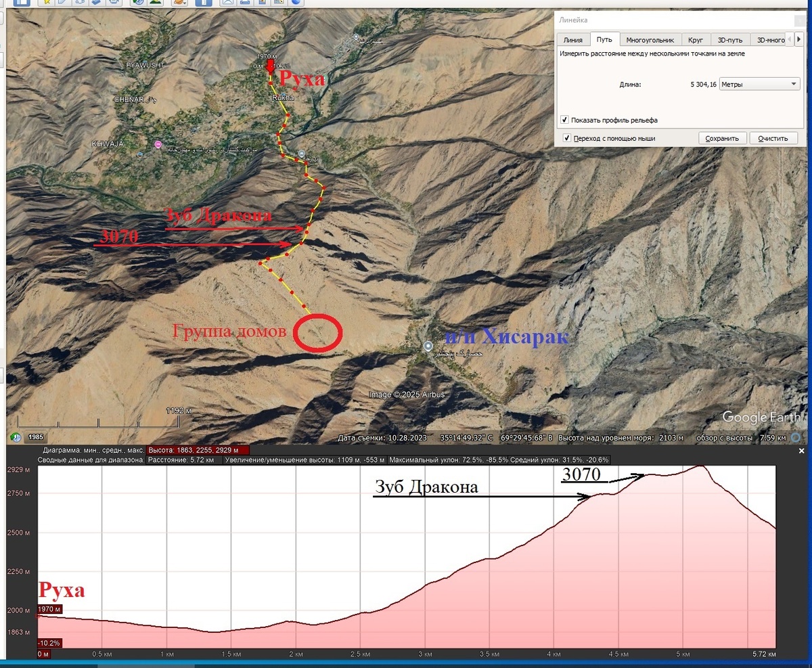
Task: Click the pink placemark icon near KHWAJA
Action: pyautogui.click(x=158, y=144)
